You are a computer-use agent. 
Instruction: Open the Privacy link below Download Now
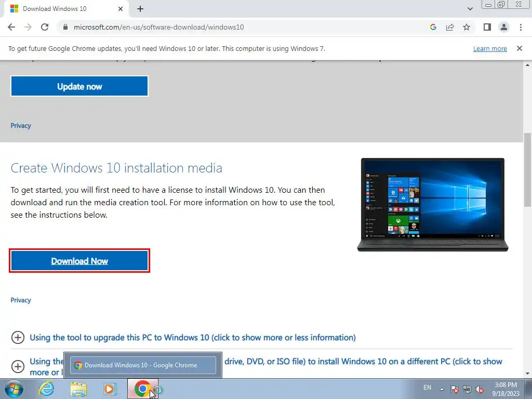pyautogui.click(x=21, y=300)
